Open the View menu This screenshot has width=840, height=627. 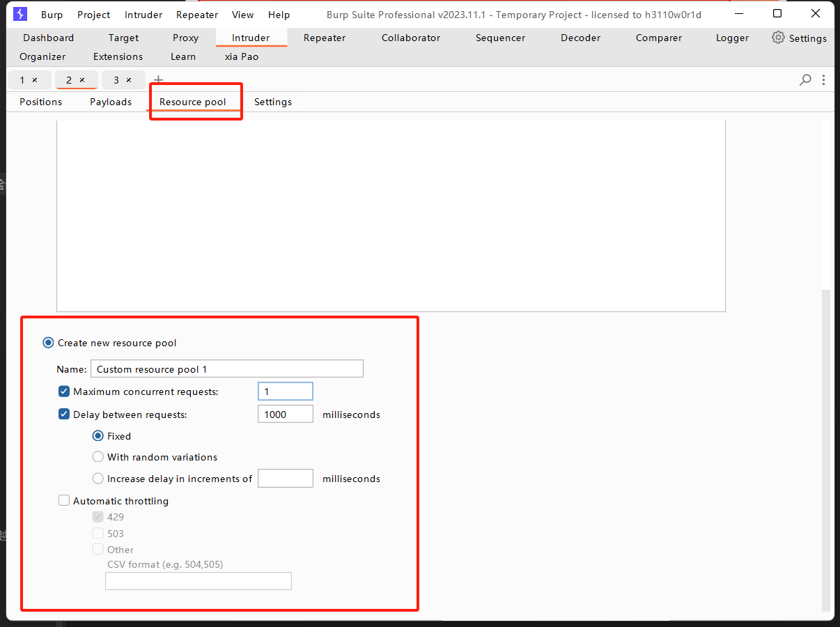[x=243, y=15]
